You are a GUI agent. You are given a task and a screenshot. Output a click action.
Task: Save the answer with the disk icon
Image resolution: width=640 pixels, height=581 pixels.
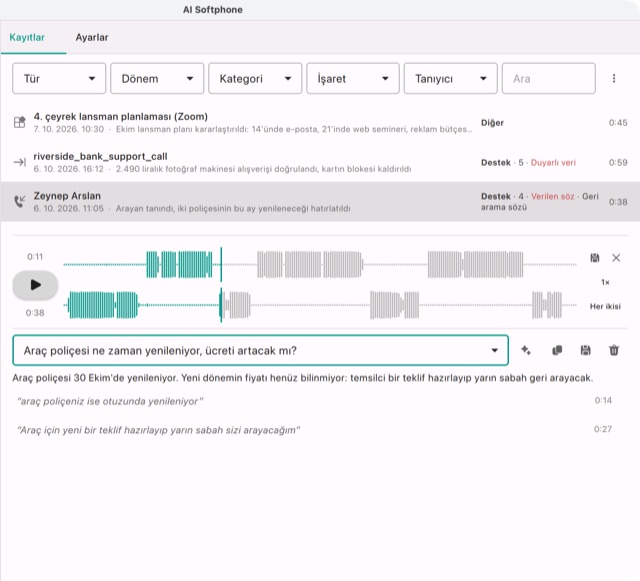(585, 350)
